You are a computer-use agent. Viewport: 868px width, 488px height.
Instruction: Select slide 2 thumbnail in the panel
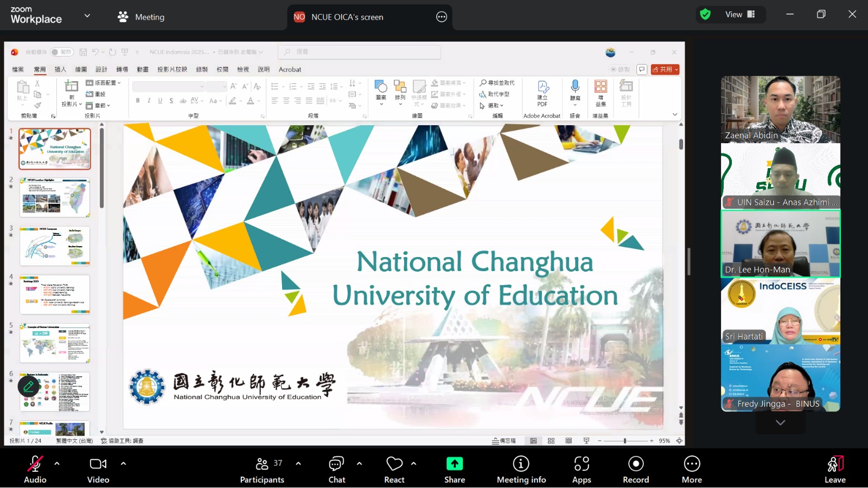coord(55,197)
